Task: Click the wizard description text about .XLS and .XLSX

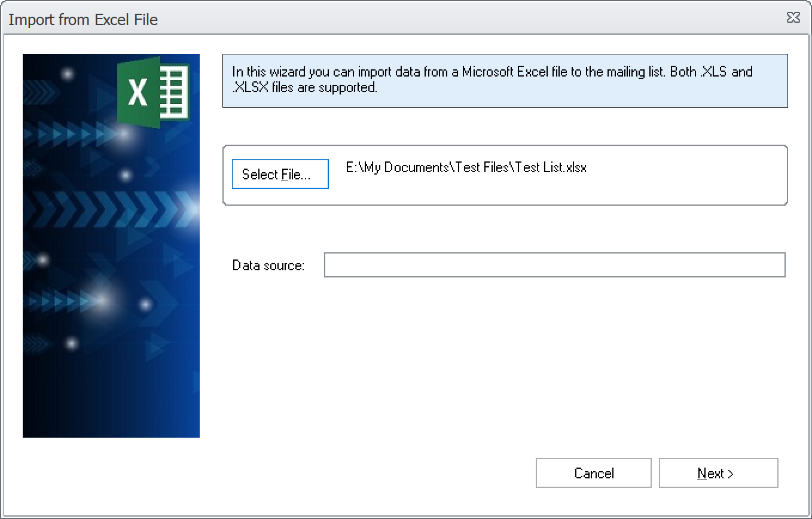Action: pos(492,80)
